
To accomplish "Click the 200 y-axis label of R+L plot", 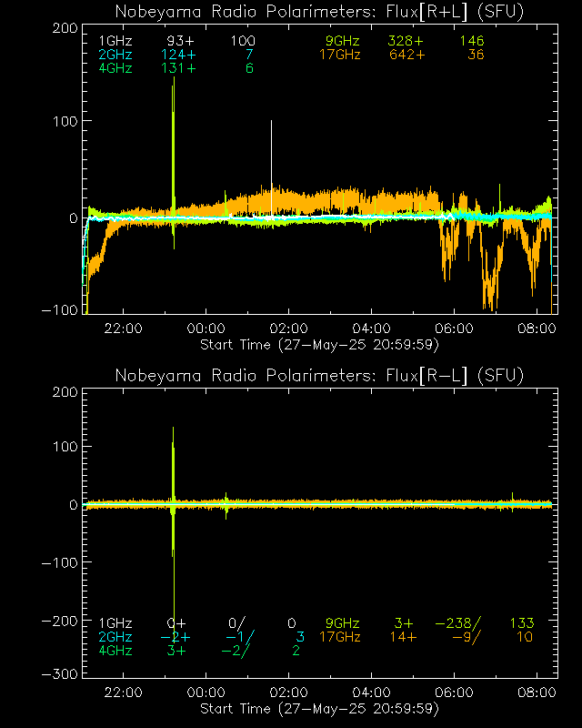I will pos(65,28).
